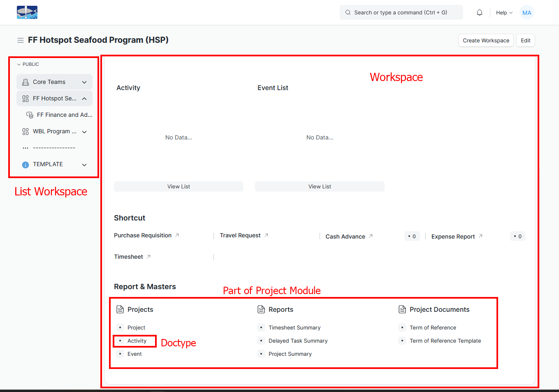Collapse the PUBLIC sidebar section
The height and width of the screenshot is (392, 559).
pyautogui.click(x=19, y=65)
